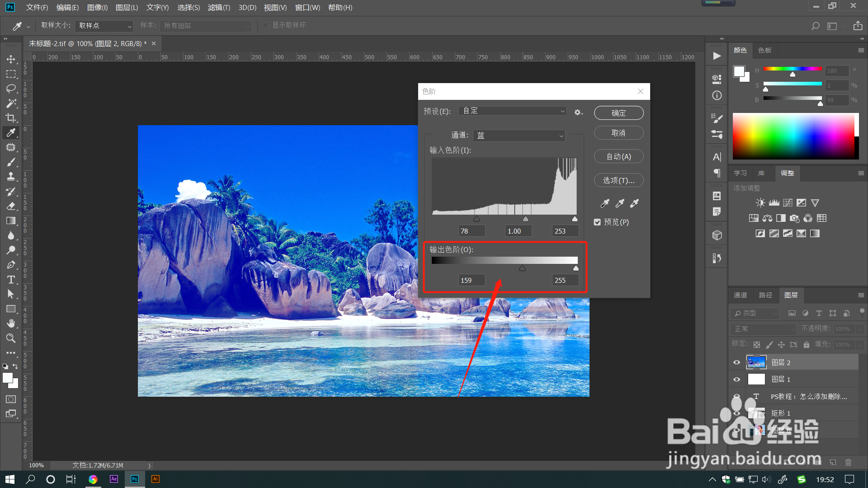868x488 pixels.
Task: Select the Horizontal Type tool
Action: [11, 280]
